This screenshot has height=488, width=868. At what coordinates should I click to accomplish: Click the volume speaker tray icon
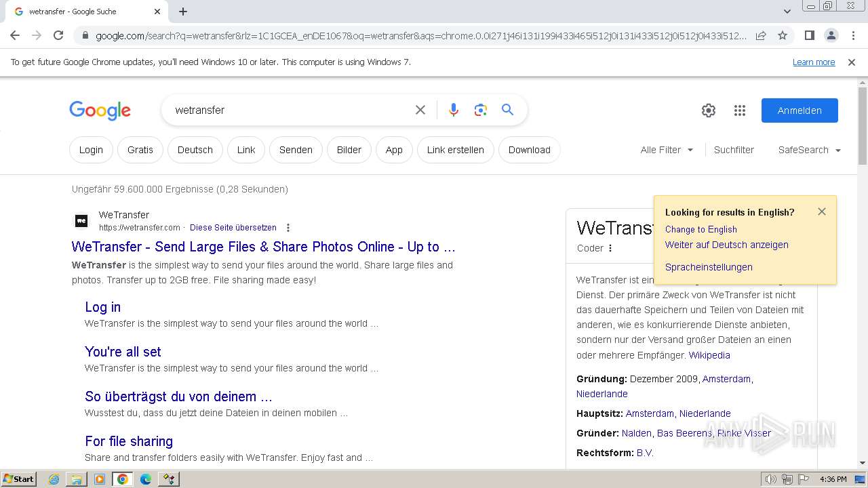(771, 479)
